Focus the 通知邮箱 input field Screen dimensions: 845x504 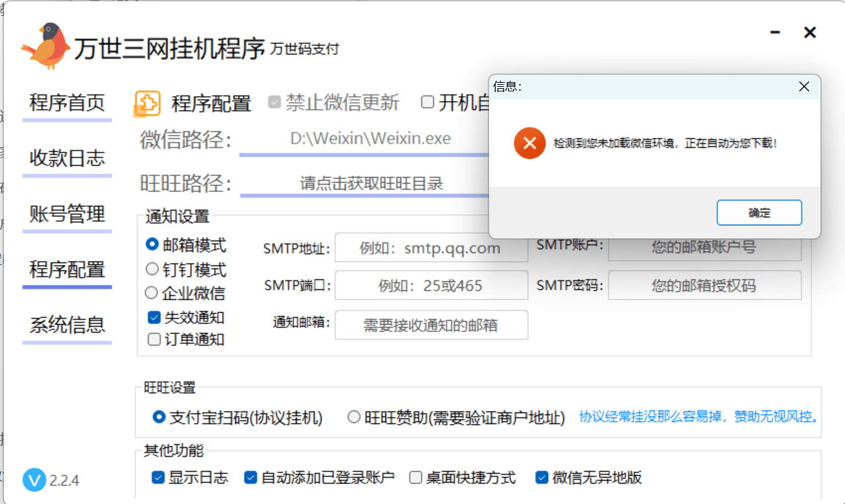431,325
